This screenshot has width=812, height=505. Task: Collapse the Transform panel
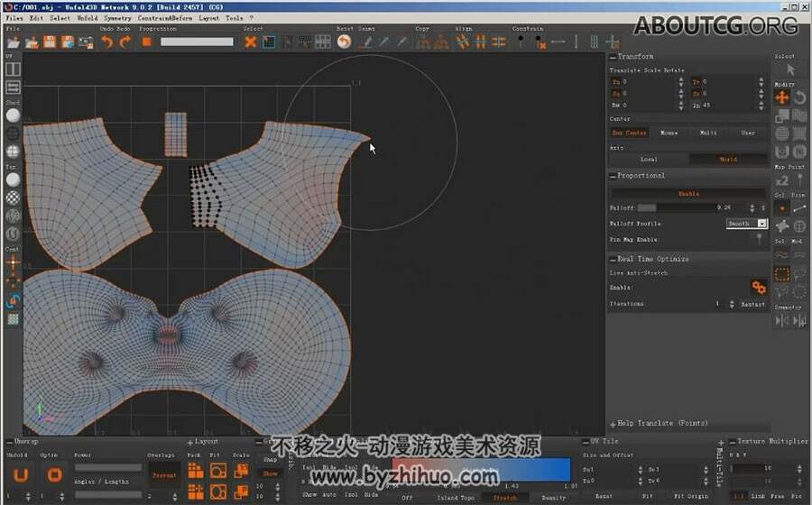click(614, 57)
